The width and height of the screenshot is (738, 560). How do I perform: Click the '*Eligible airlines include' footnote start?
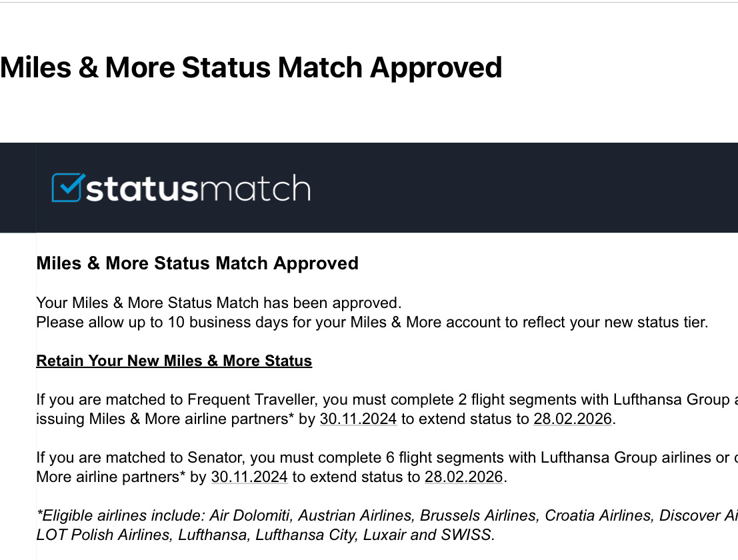click(120, 515)
